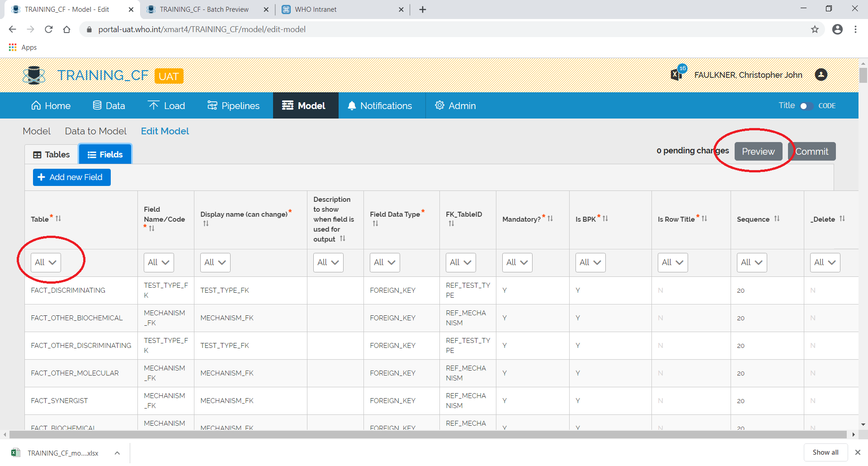
Task: Open the Is BPK filter dropdown
Action: (590, 262)
